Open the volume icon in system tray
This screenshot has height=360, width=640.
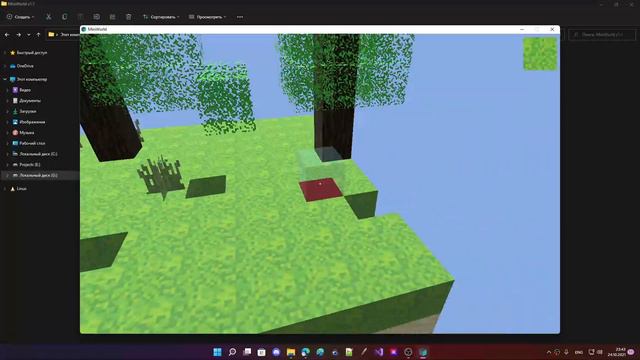click(x=600, y=352)
